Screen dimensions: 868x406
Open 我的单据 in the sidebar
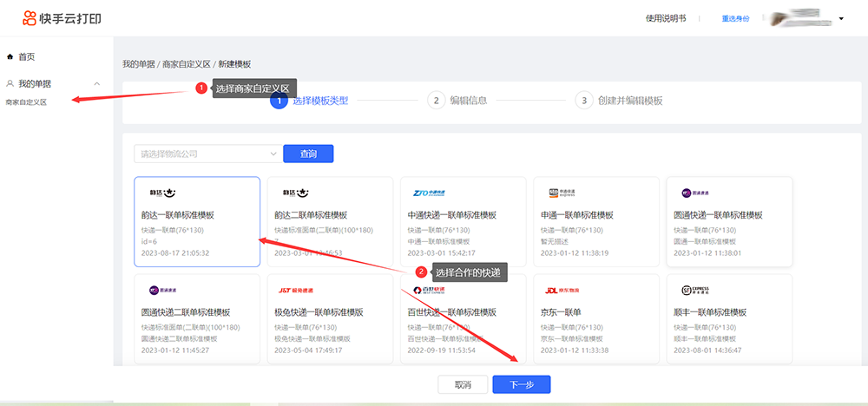[x=35, y=84]
